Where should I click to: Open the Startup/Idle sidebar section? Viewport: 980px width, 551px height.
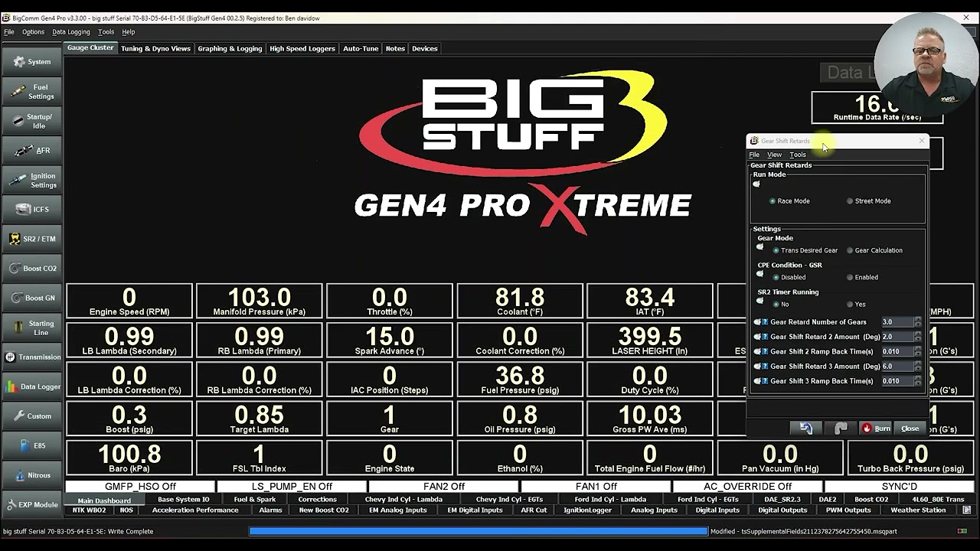pos(31,121)
